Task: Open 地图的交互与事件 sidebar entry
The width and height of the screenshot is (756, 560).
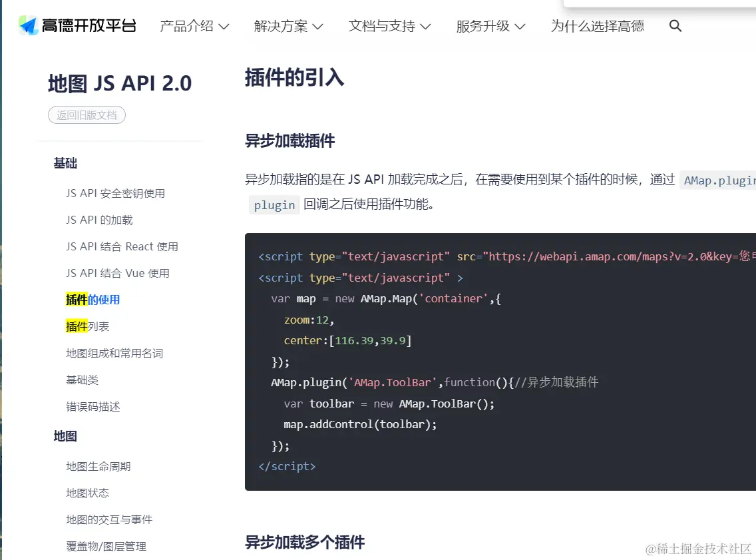Action: [x=109, y=519]
